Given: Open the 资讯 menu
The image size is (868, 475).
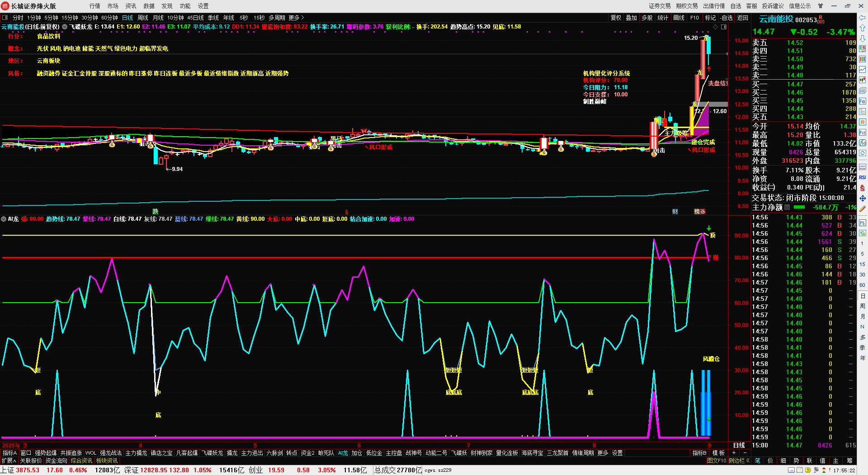Looking at the screenshot, I should tap(131, 6).
